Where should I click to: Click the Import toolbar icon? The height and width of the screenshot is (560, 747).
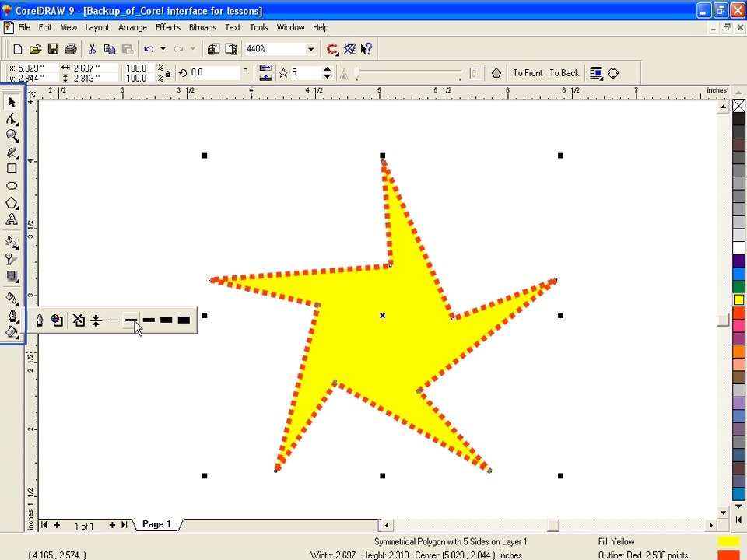(x=213, y=48)
